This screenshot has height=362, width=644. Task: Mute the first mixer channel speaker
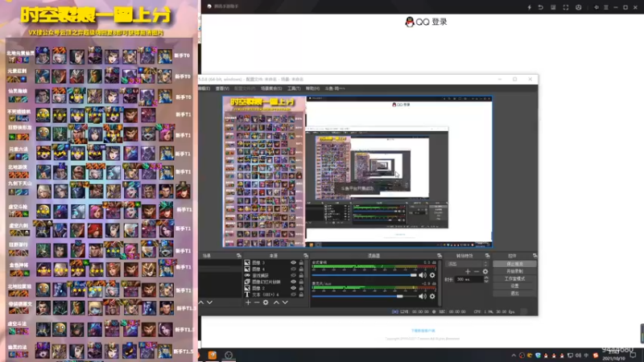point(423,275)
